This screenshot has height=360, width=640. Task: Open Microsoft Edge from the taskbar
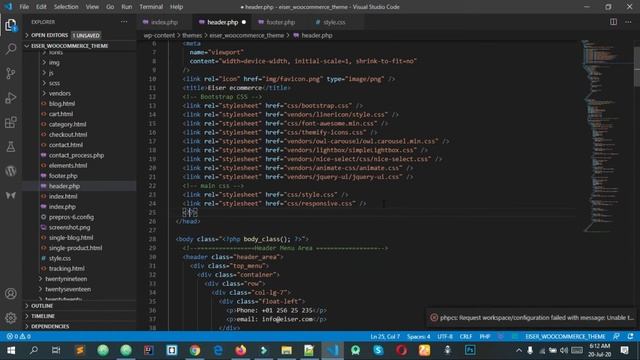click(218, 350)
